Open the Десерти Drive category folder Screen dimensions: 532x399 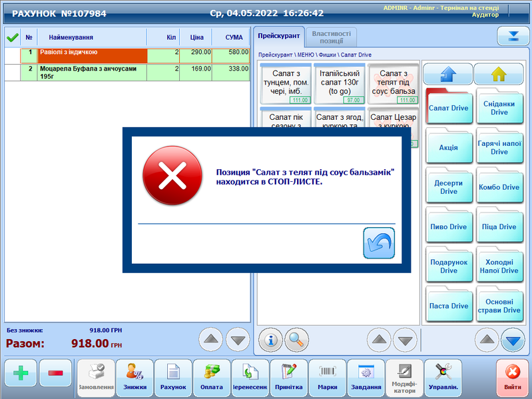[448, 187]
